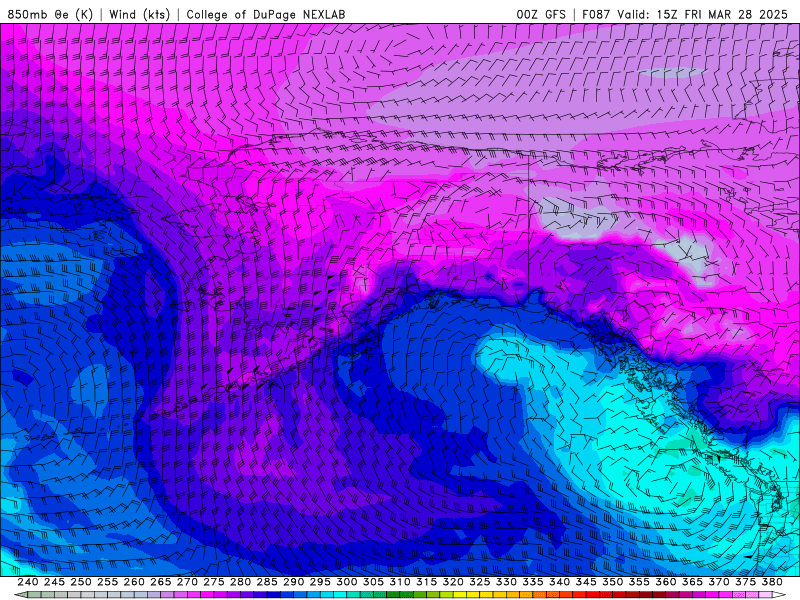Select the "Wind (kts)" header text
800x600 pixels.
coord(139,14)
